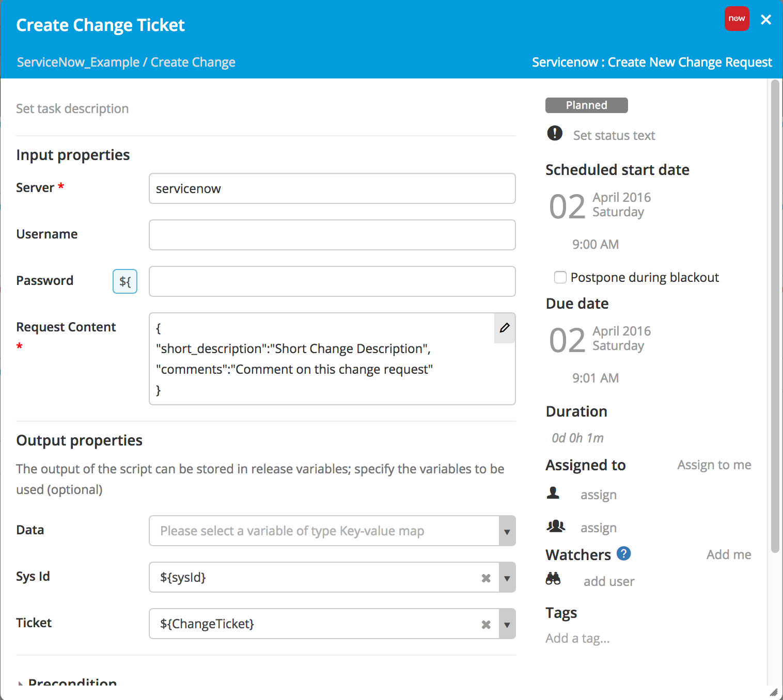The image size is (783, 700).
Task: Click the Planned status badge
Action: (587, 105)
